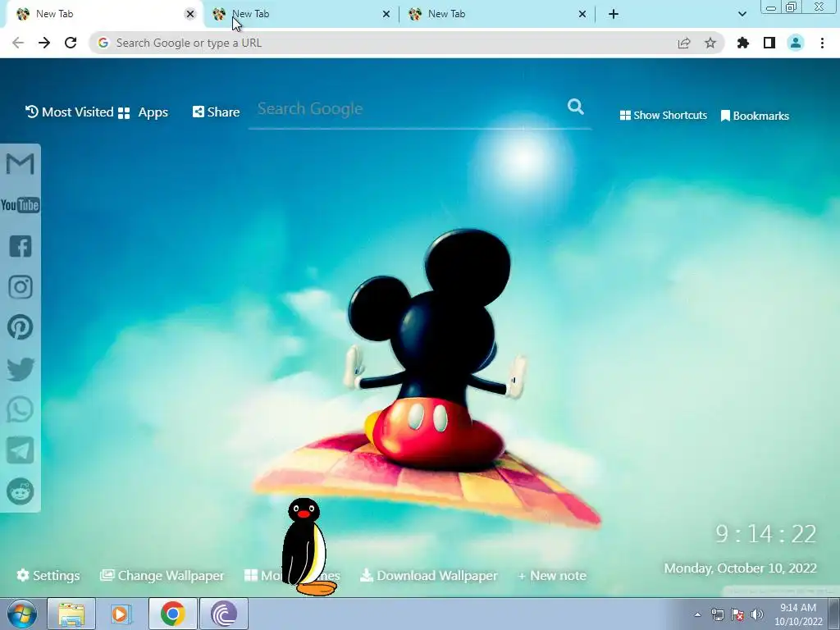
Task: Open the Bookmarks panel
Action: [x=755, y=116]
